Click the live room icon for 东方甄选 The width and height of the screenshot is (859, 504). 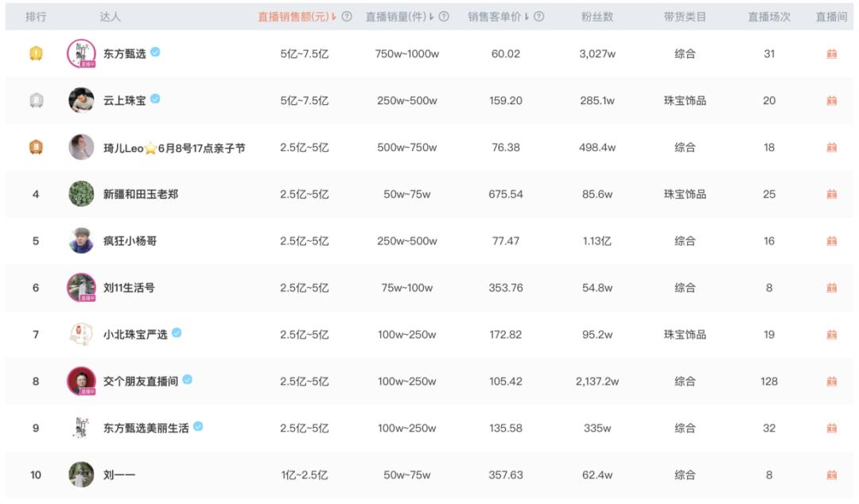pyautogui.click(x=832, y=54)
